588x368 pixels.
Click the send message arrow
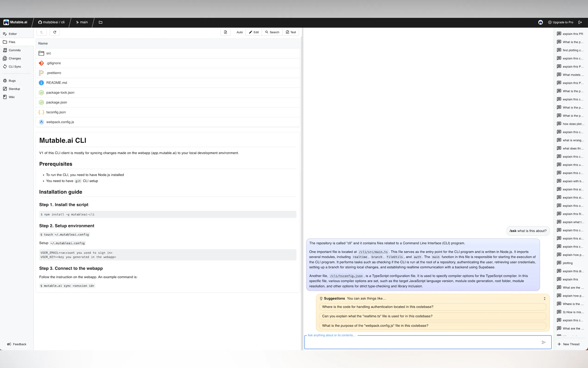(x=544, y=342)
